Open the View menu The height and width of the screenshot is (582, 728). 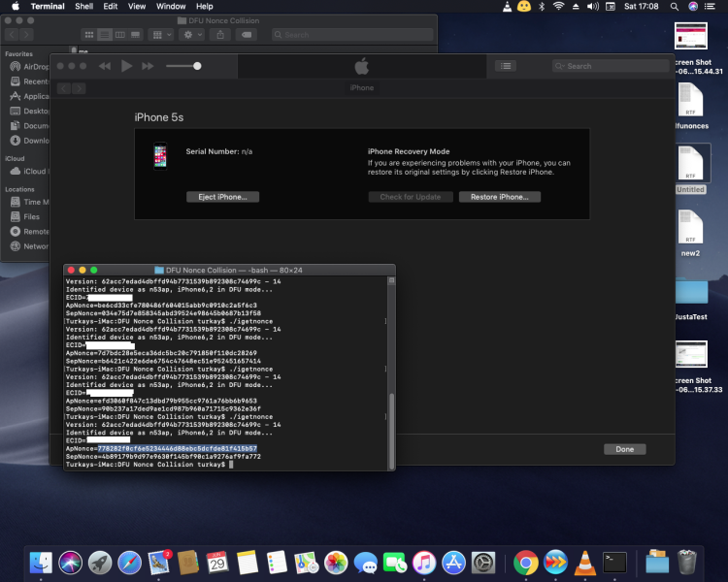point(137,6)
